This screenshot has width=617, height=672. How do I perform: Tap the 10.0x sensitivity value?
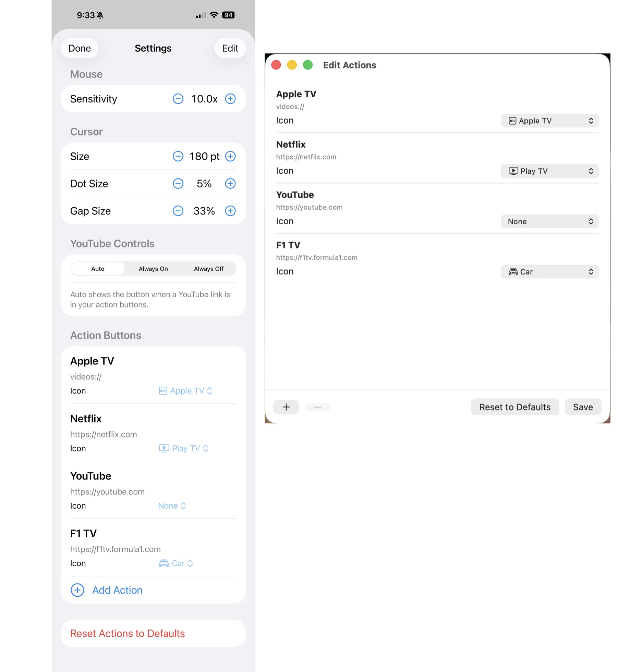[204, 99]
